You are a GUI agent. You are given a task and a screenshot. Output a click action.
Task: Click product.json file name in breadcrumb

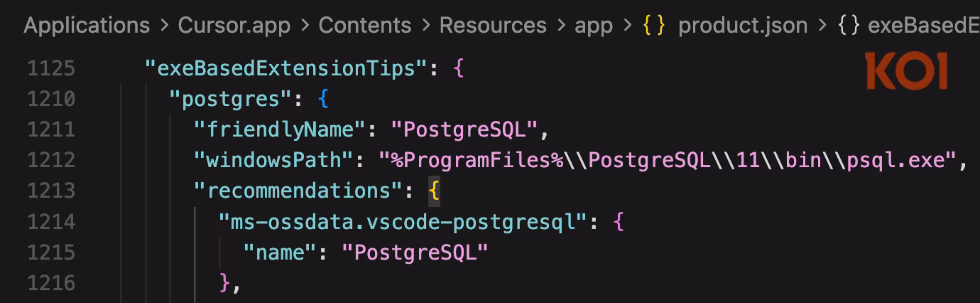[x=743, y=26]
